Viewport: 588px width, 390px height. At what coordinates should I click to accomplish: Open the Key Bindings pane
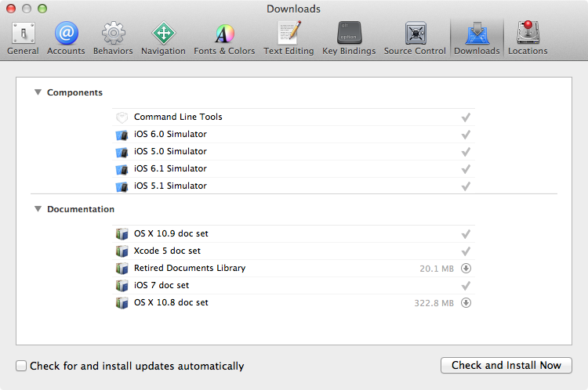coord(349,38)
